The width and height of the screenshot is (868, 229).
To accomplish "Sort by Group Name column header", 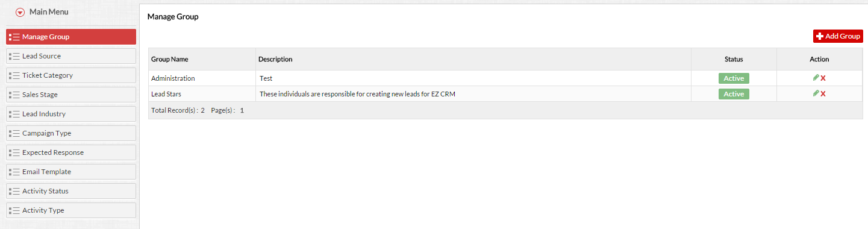I will [x=170, y=59].
